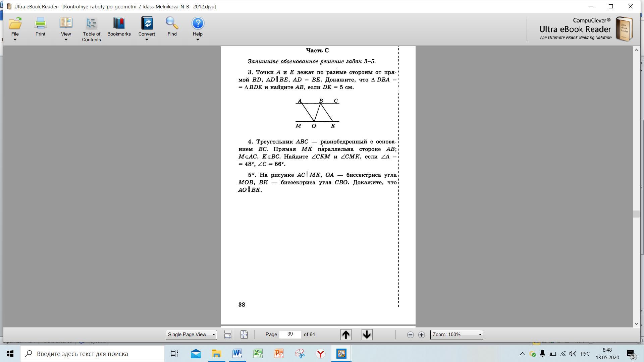Image resolution: width=644 pixels, height=362 pixels.
Task: Go to previous page using the up arrow
Action: pyautogui.click(x=346, y=335)
